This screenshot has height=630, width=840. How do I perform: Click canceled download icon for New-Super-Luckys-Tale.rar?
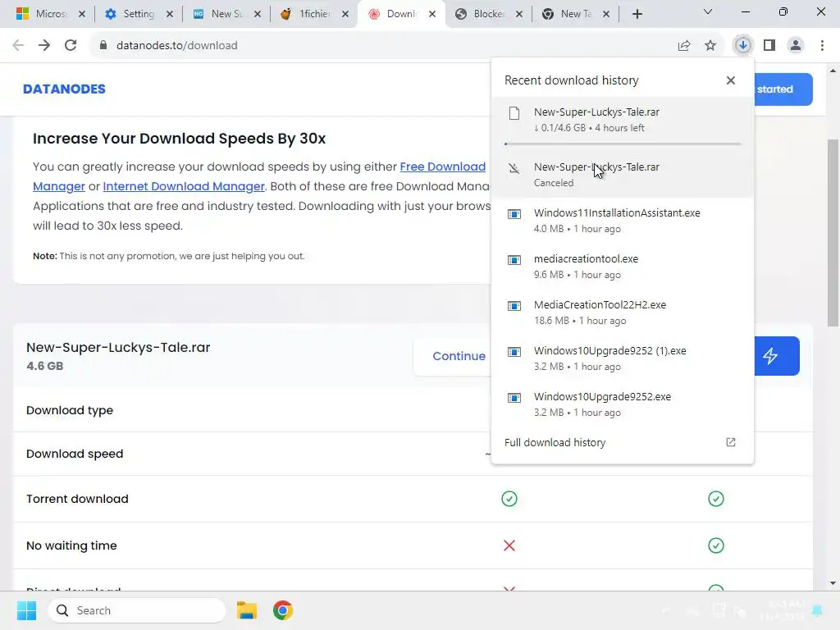514,168
